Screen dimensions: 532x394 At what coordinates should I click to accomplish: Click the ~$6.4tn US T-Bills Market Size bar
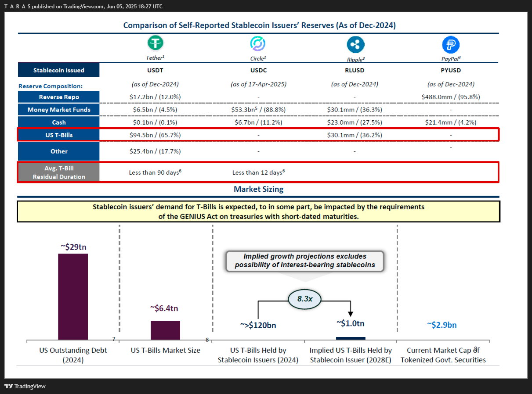[x=166, y=330]
